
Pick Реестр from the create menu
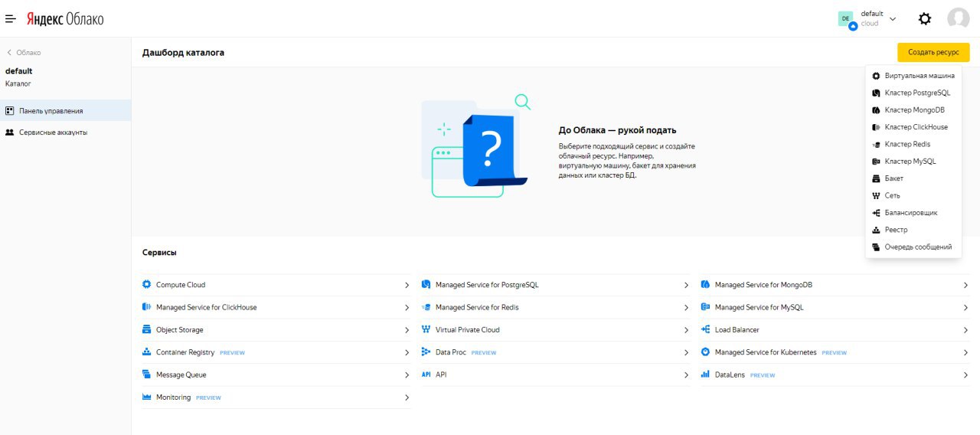point(913,230)
